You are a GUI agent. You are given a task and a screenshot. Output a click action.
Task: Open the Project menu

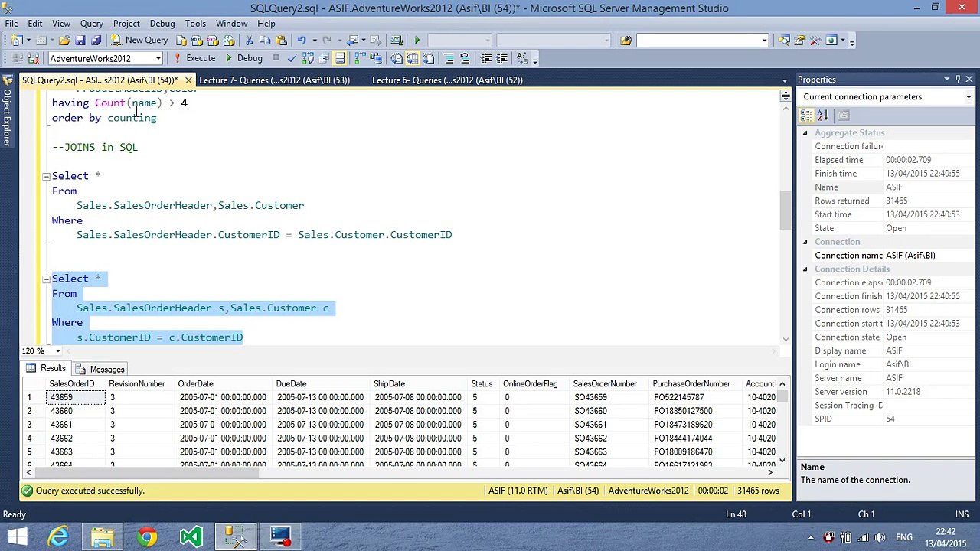point(126,24)
